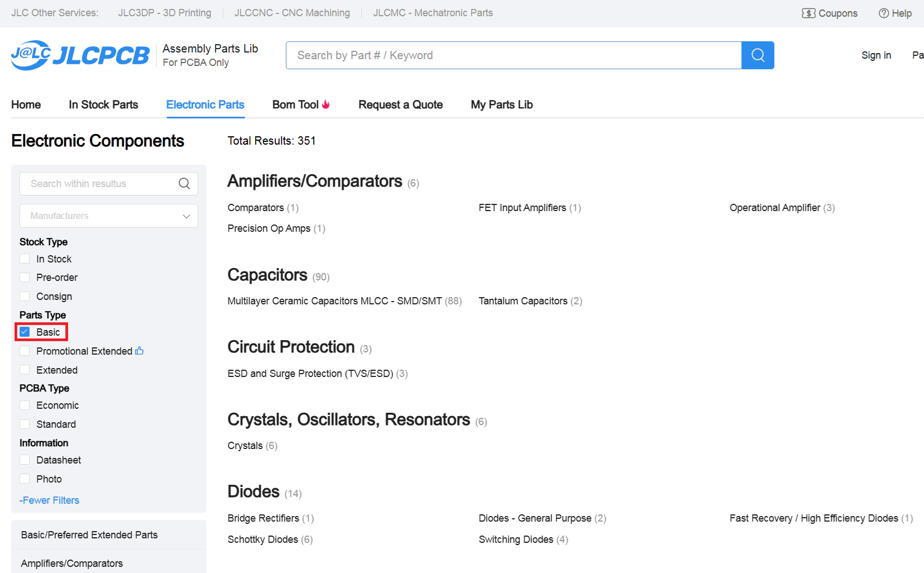This screenshot has width=924, height=573.
Task: Check the Extended parts checkbox
Action: (25, 370)
